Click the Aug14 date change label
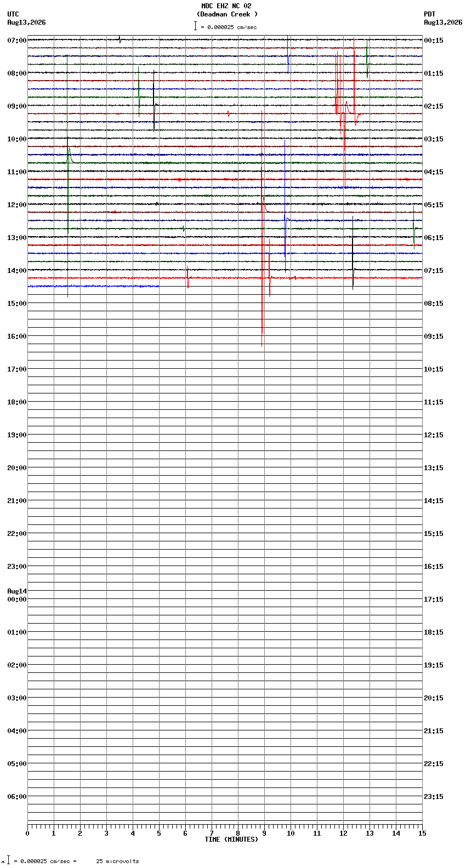Image resolution: width=466 pixels, height=868 pixels. point(17,591)
